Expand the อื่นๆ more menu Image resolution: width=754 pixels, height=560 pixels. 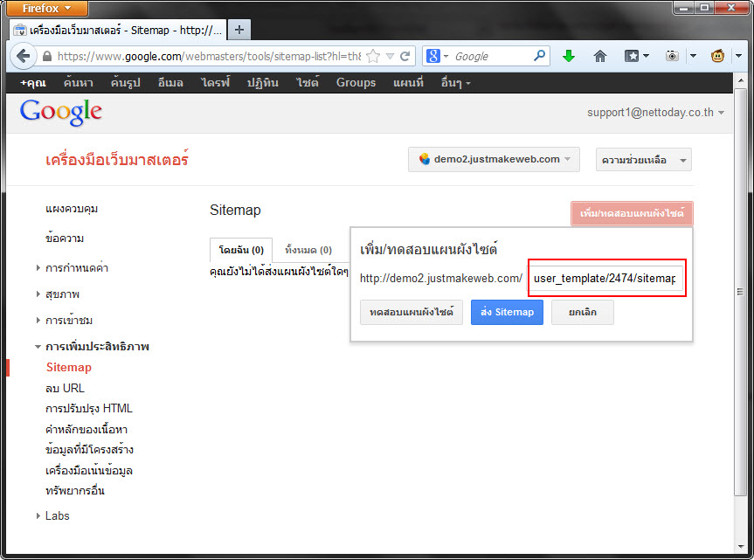(x=455, y=83)
